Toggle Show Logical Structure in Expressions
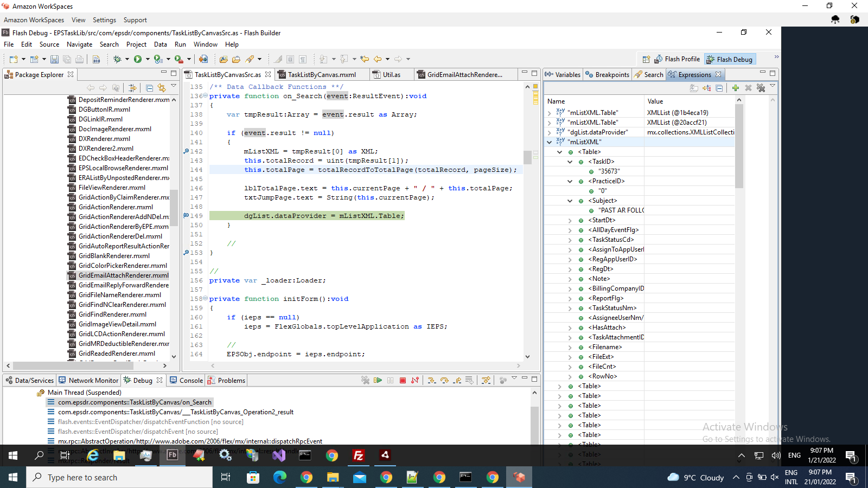 click(x=706, y=88)
